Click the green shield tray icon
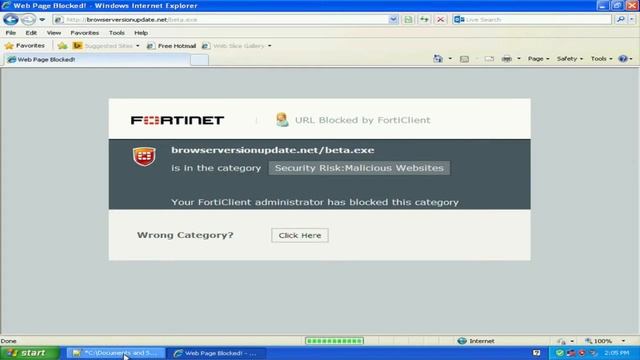The height and width of the screenshot is (360, 640). (560, 353)
